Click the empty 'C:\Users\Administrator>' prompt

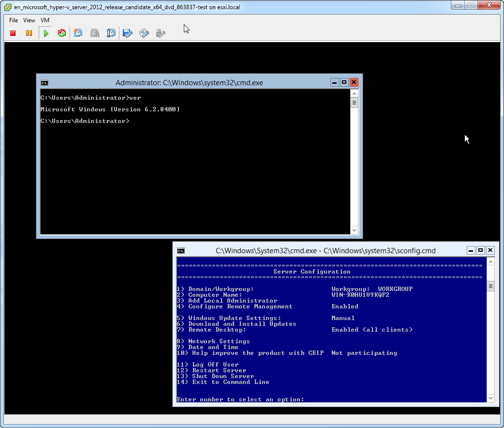coord(85,121)
